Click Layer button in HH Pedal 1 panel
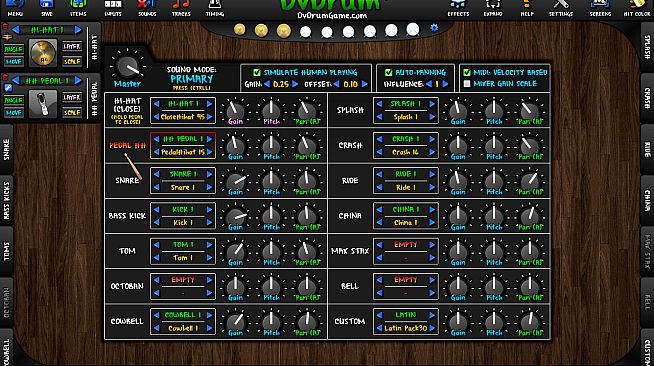 (72, 98)
